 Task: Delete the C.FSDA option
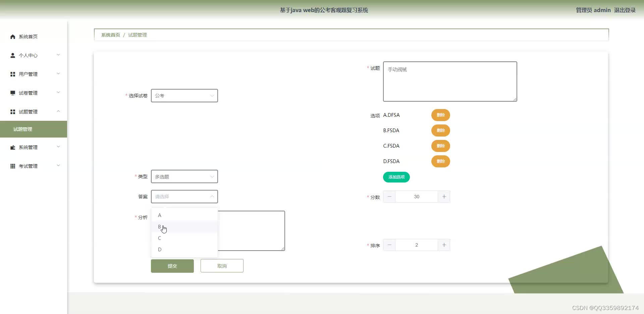pos(441,146)
